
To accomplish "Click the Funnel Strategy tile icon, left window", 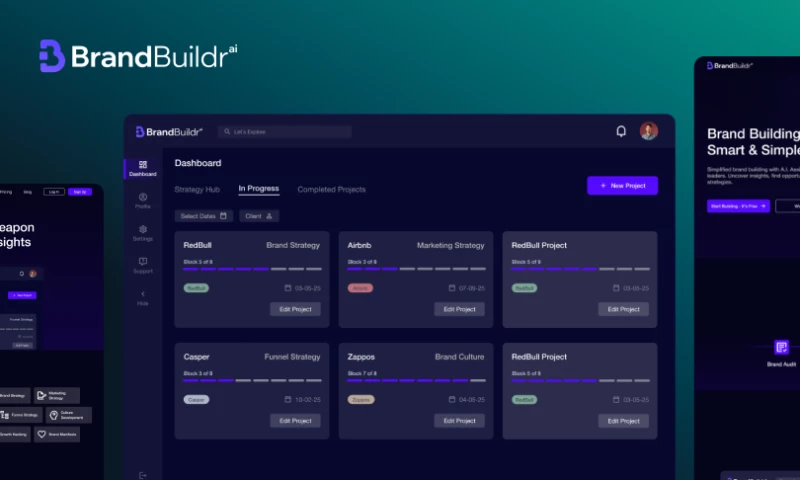I will pyautogui.click(x=5, y=415).
